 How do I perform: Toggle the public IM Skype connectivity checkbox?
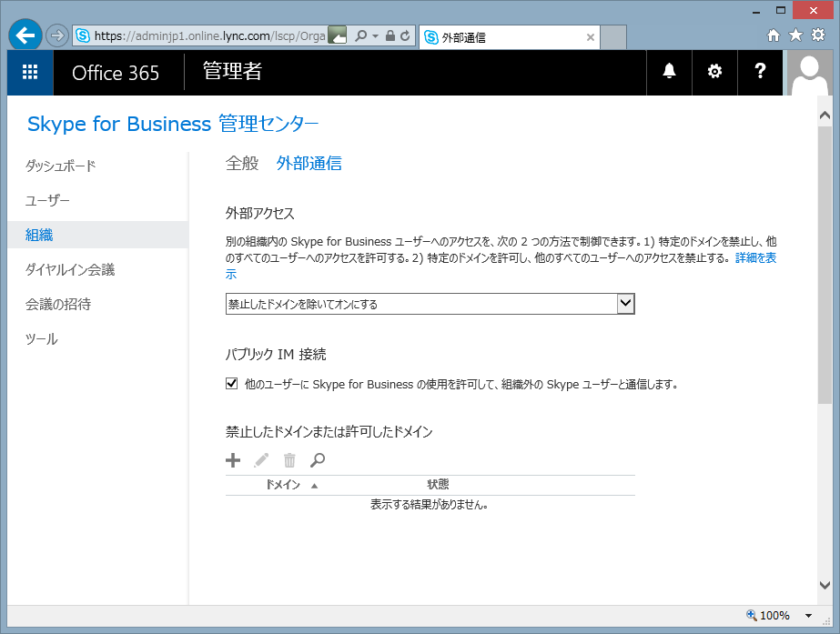coord(231,383)
